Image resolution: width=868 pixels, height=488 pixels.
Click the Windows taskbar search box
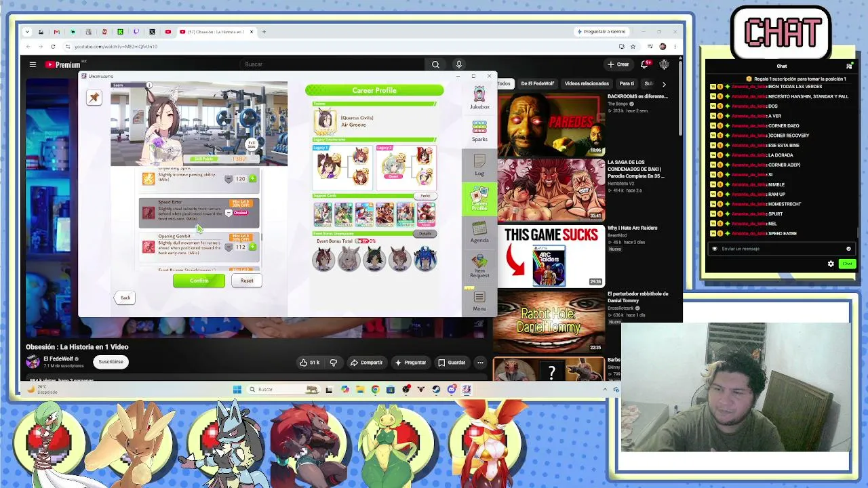pyautogui.click(x=284, y=390)
